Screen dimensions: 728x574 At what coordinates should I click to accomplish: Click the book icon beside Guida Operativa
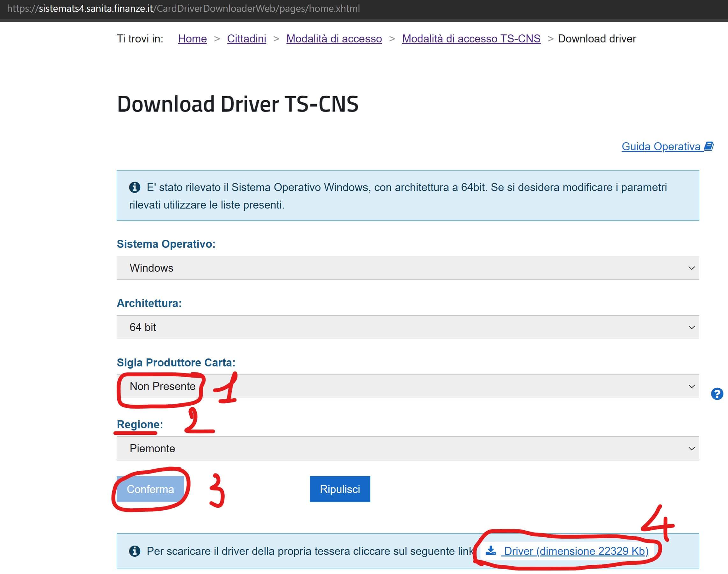point(709,146)
